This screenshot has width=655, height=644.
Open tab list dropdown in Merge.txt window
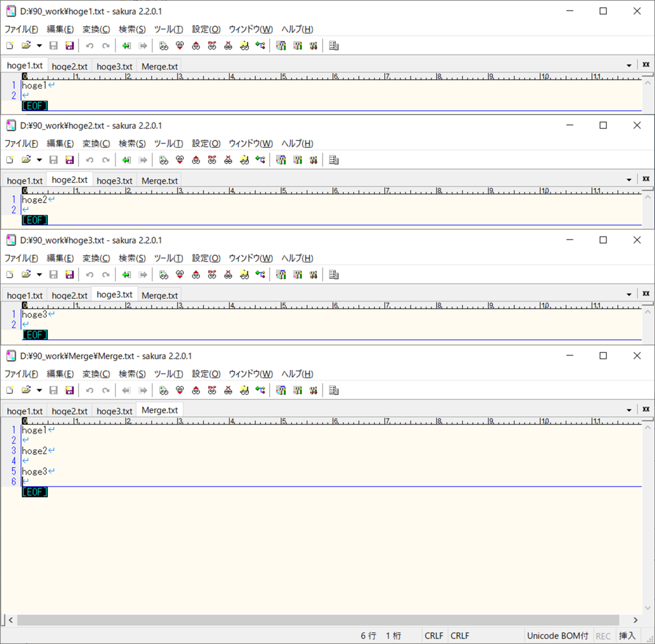click(x=629, y=410)
